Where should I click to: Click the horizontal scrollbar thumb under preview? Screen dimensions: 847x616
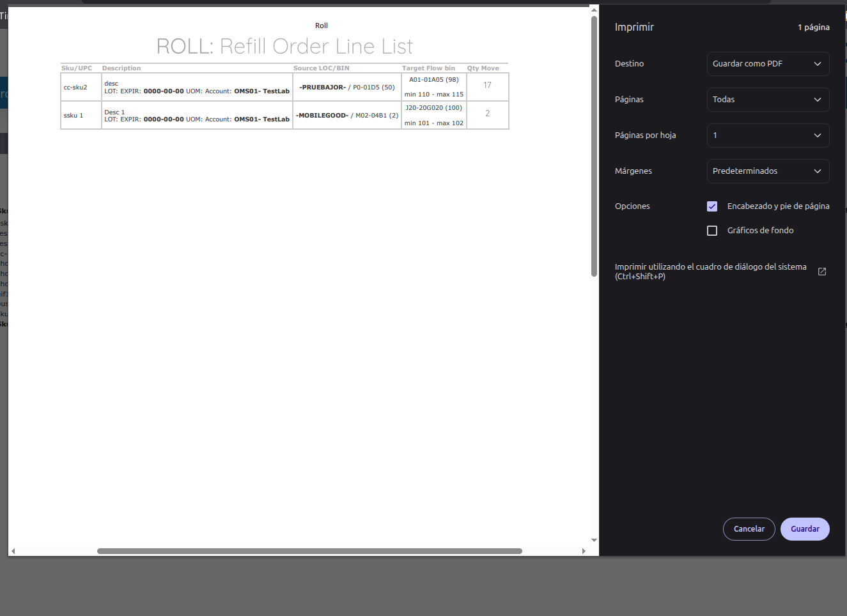309,551
